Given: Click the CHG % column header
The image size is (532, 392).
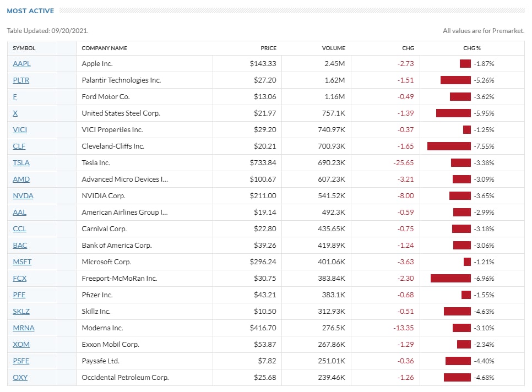Looking at the screenshot, I should pos(472,48).
